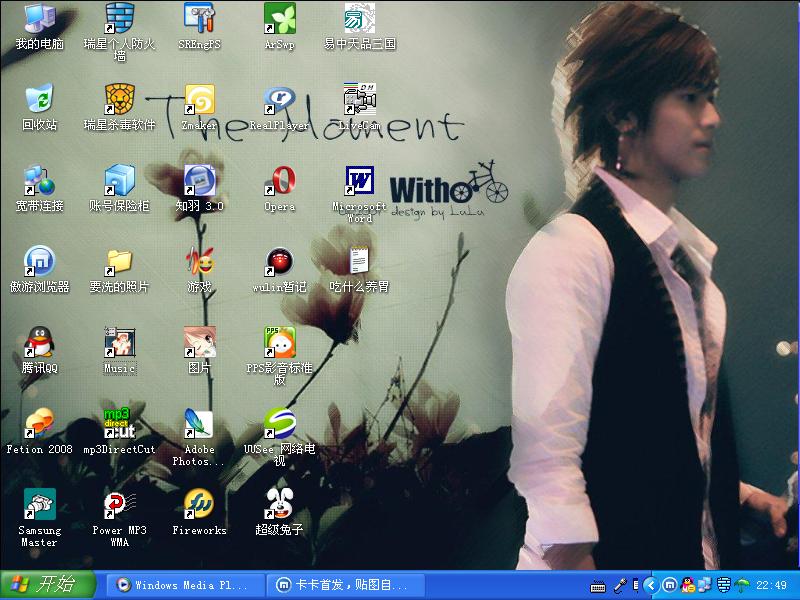Image resolution: width=800 pixels, height=600 pixels.
Task: Select the 瑞星杀毒软件 lion icon
Action: click(x=119, y=101)
